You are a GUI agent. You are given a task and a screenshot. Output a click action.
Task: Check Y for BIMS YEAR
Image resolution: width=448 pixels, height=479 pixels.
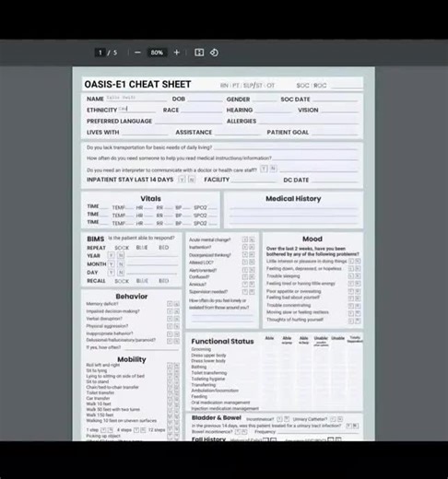point(111,255)
